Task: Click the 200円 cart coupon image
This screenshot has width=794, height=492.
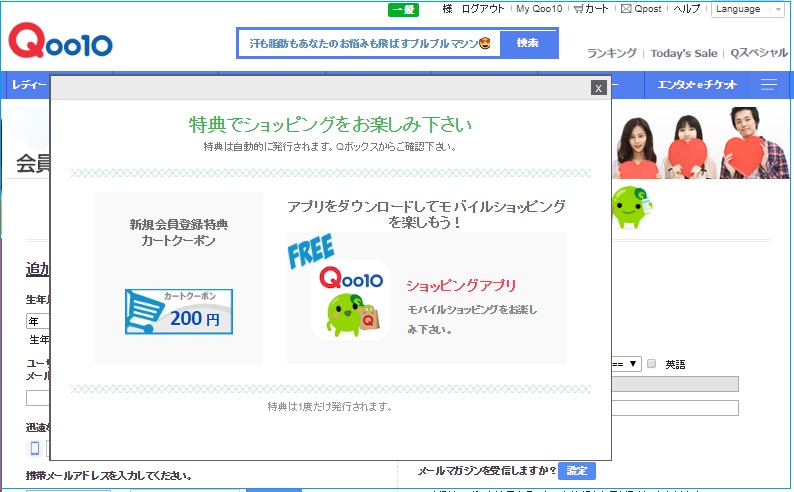Action: point(179,311)
